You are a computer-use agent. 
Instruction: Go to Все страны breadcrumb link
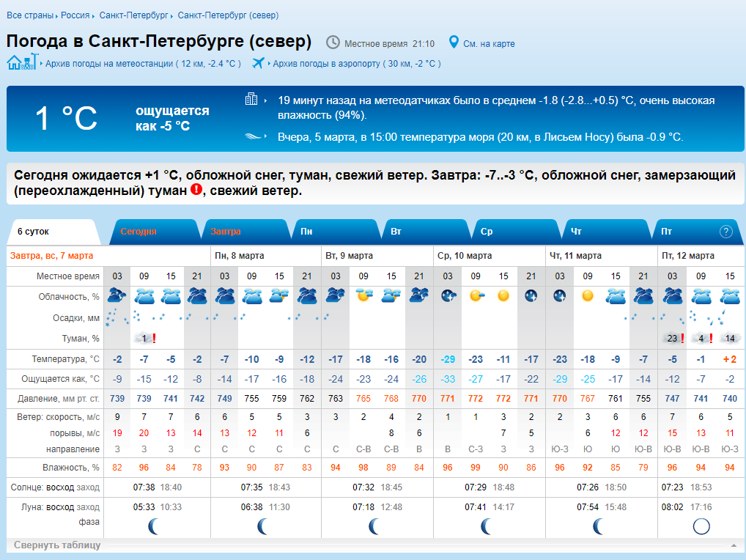29,15
